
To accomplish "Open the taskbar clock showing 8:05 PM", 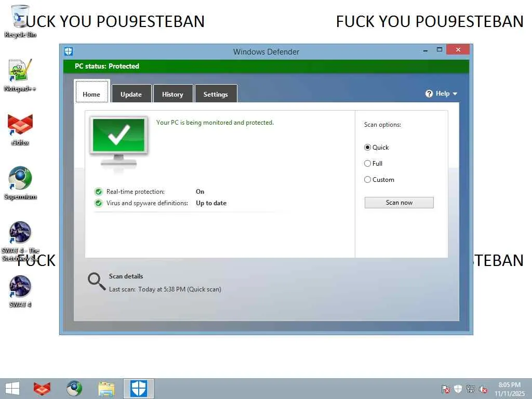I will [509, 389].
